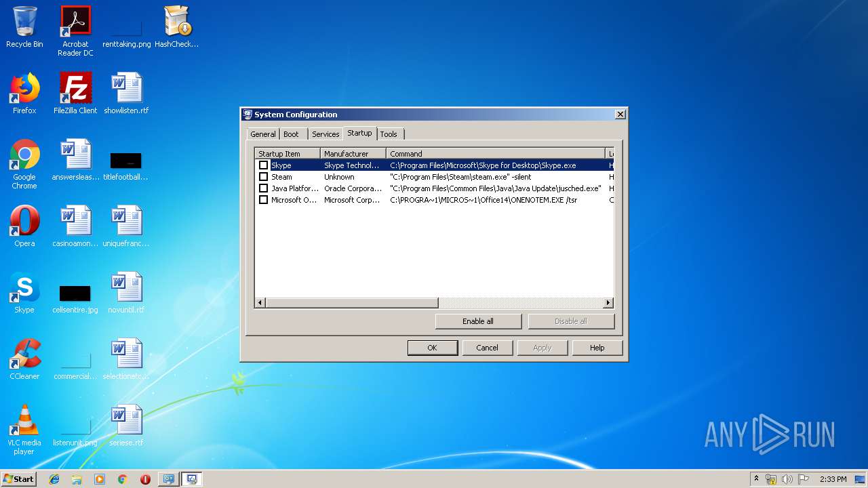Launch Skype from the desktop icon
Screen dimensions: 868x488
tap(24, 293)
